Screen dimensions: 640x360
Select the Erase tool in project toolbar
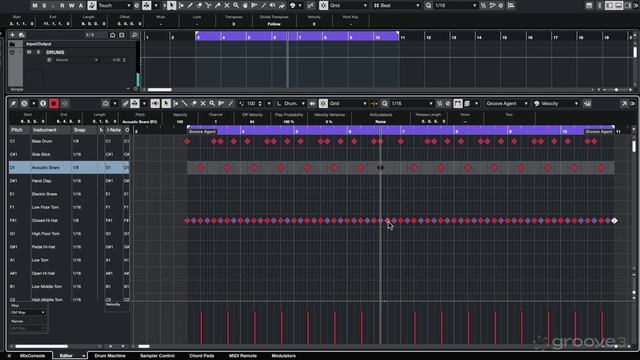(x=199, y=6)
